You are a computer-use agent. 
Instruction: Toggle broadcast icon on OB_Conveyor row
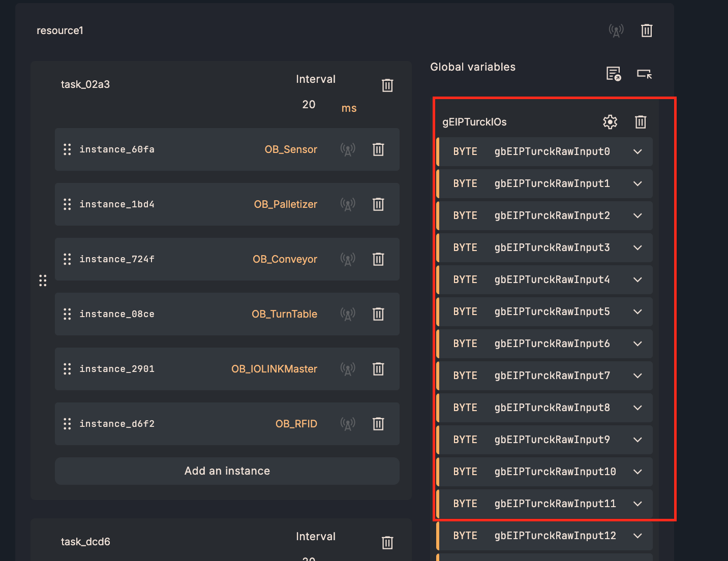(x=348, y=259)
